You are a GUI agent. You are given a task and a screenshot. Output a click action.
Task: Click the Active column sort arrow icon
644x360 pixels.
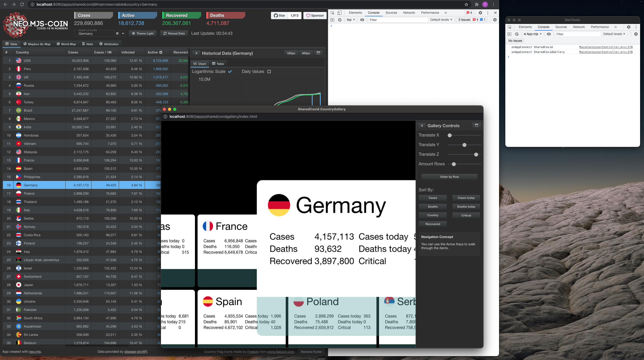coord(161,52)
